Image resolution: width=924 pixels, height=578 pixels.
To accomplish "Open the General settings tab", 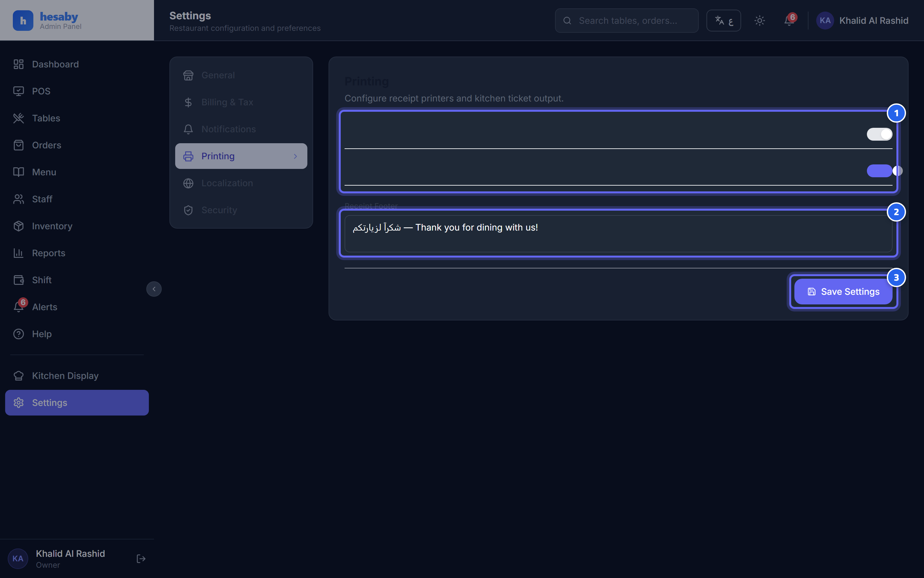I will pyautogui.click(x=241, y=75).
